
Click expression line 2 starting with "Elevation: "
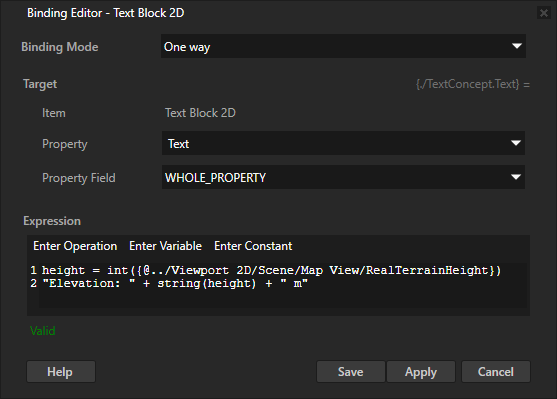click(175, 284)
